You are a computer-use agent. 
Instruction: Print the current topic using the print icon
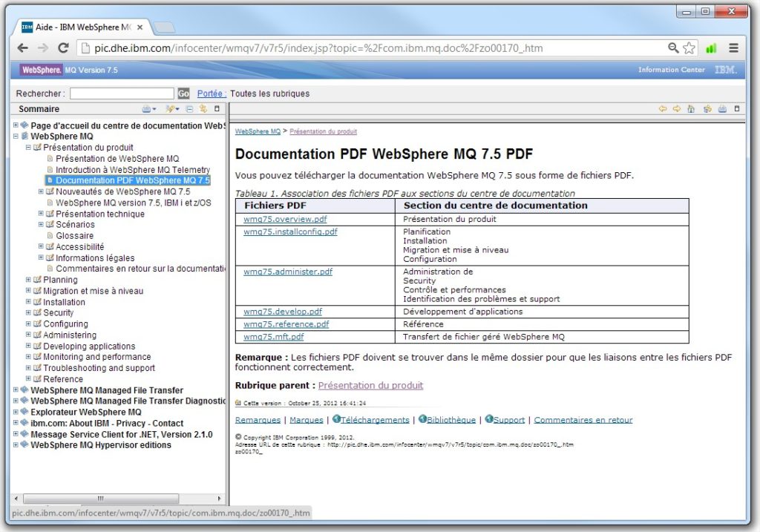click(x=721, y=108)
